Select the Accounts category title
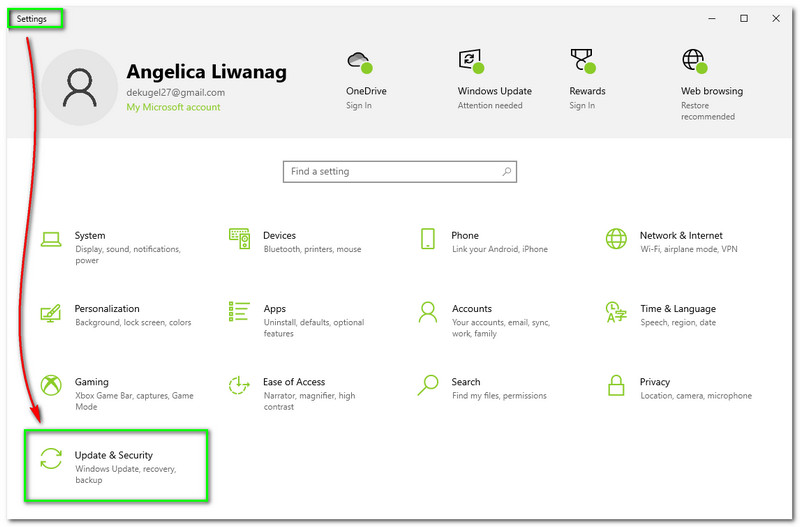The image size is (800, 527). [471, 309]
